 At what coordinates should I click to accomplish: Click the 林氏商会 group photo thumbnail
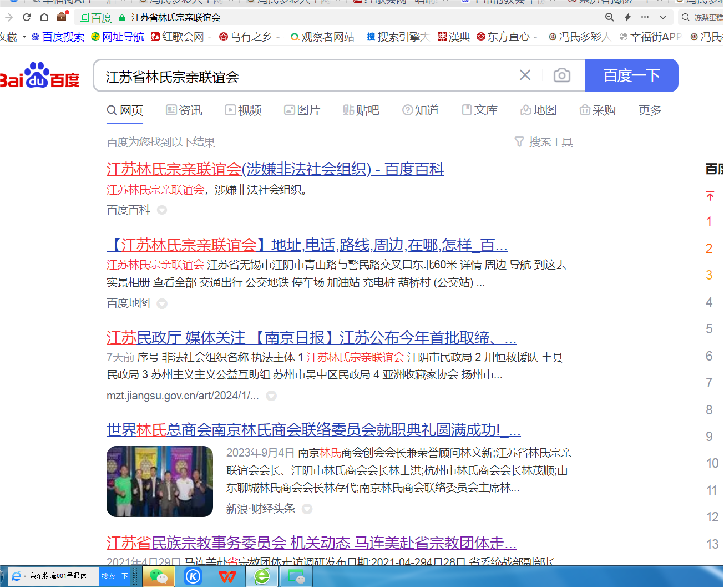(160, 481)
